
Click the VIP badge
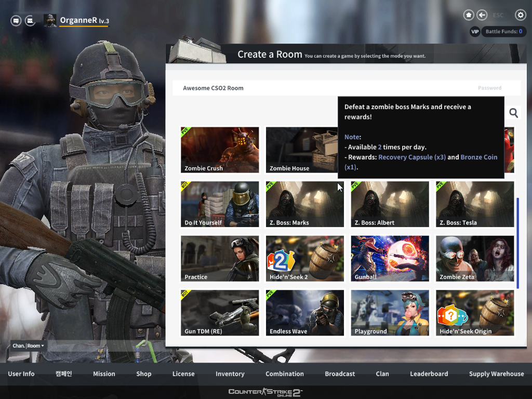(475, 32)
